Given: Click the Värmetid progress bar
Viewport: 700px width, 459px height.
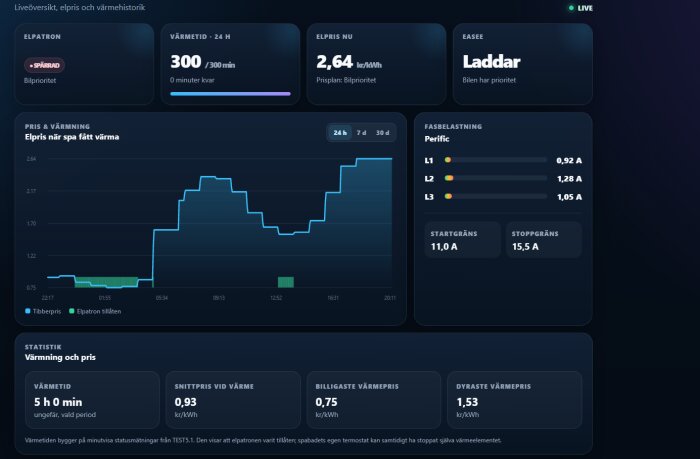Looking at the screenshot, I should point(230,94).
